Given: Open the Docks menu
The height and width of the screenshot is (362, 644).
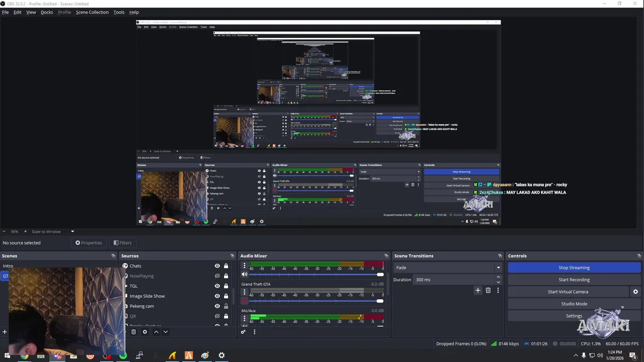Looking at the screenshot, I should click(47, 12).
